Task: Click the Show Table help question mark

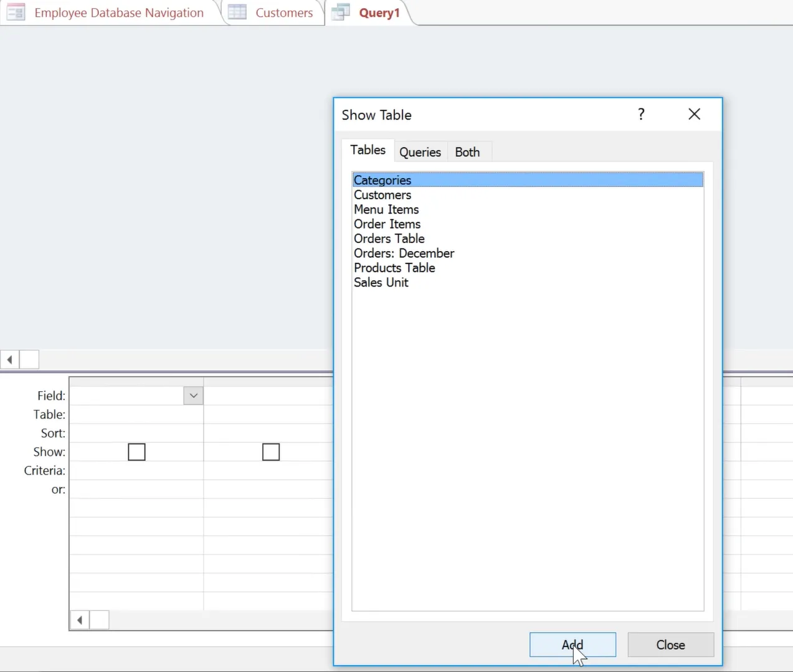Action: click(x=641, y=114)
